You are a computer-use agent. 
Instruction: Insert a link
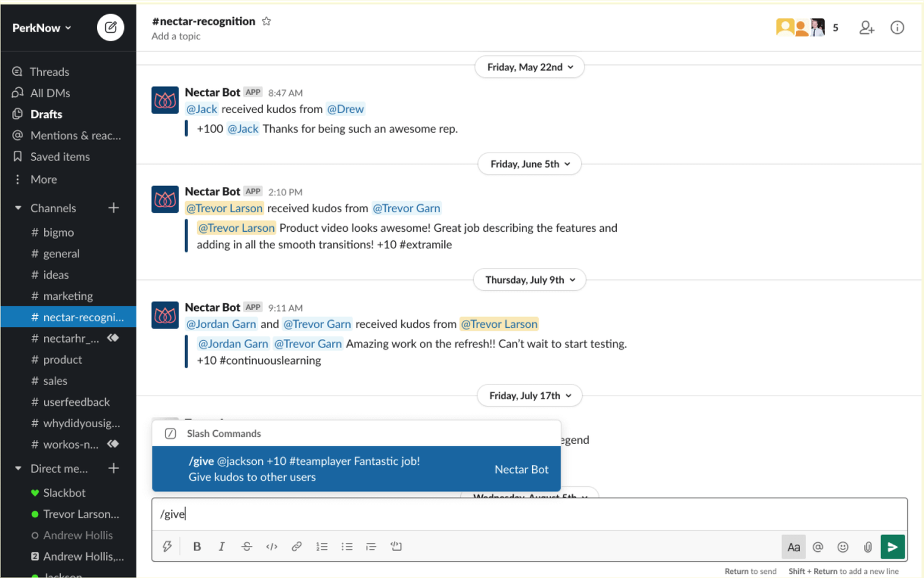click(296, 546)
